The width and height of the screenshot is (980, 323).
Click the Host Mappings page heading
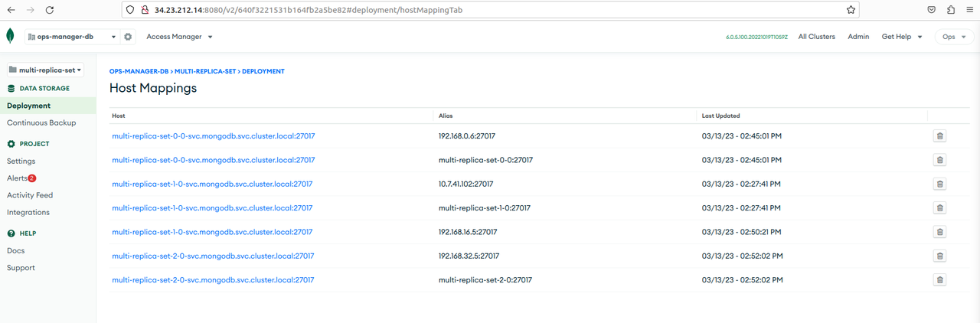(153, 88)
